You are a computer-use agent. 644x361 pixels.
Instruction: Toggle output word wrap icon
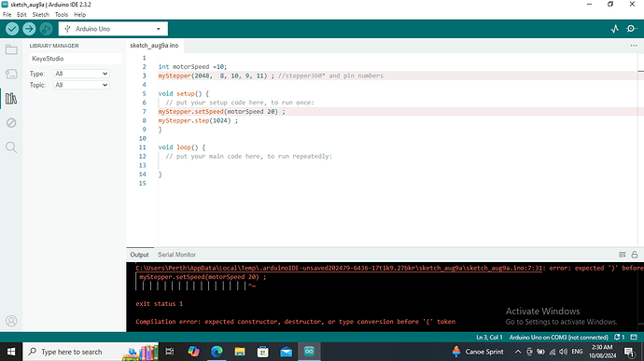(x=623, y=255)
